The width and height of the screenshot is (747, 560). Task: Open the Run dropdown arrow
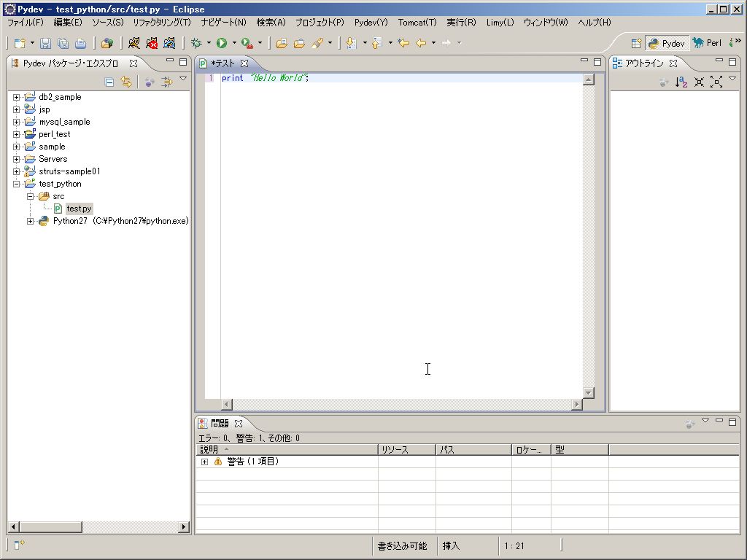tap(234, 43)
